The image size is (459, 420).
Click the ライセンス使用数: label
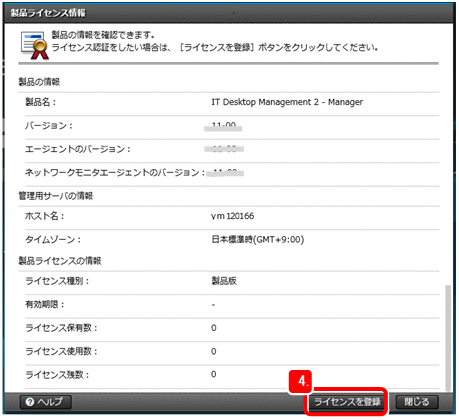pyautogui.click(x=61, y=351)
